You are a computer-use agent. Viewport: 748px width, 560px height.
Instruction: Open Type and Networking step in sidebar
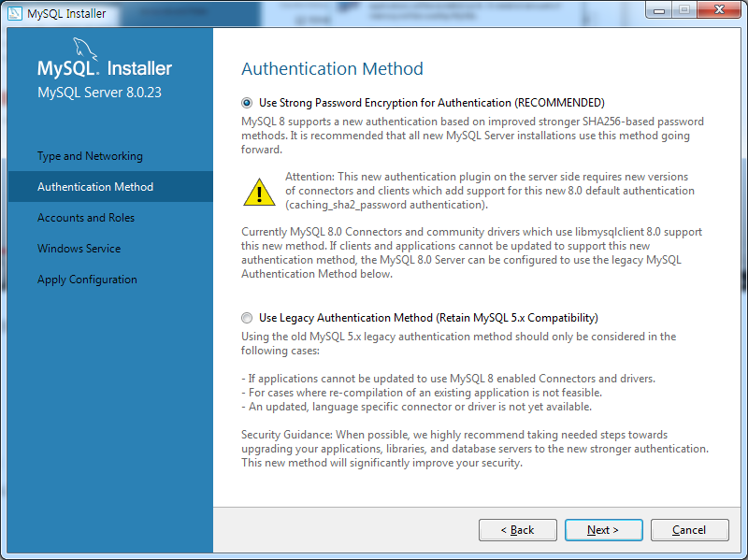90,156
